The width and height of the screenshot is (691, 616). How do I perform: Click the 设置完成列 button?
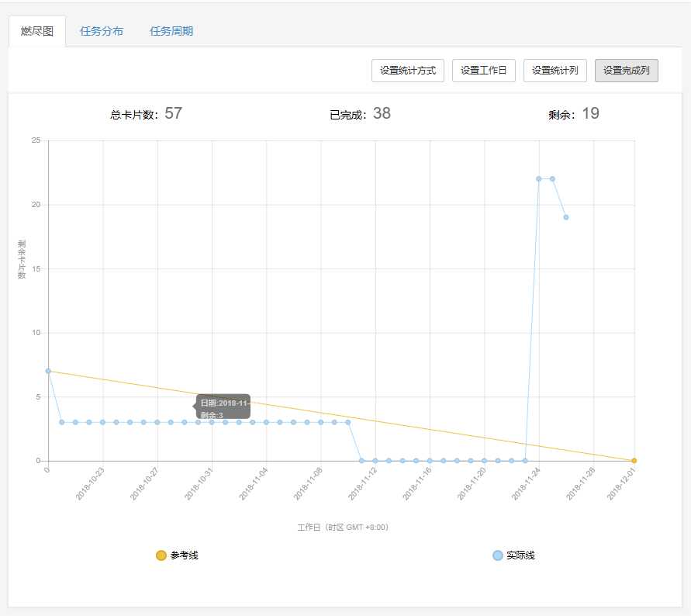coord(626,71)
